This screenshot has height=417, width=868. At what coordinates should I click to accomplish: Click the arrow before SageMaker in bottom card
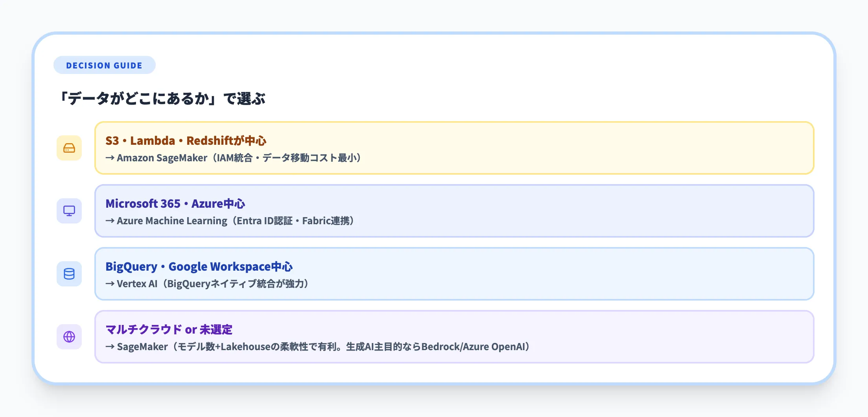(109, 347)
